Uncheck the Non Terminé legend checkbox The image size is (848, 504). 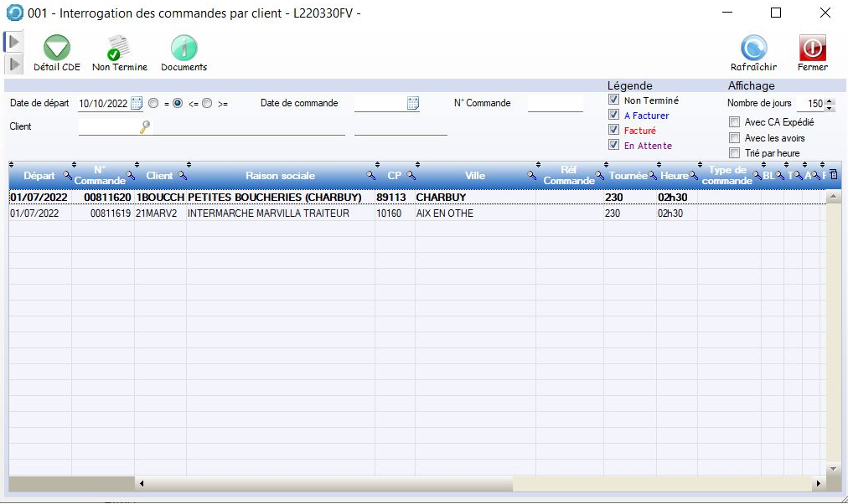[x=614, y=100]
